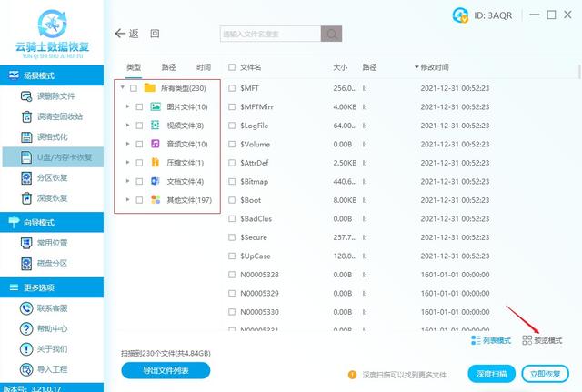
Task: Select the 误清空回收站 recycle bin icon
Action: click(26, 116)
